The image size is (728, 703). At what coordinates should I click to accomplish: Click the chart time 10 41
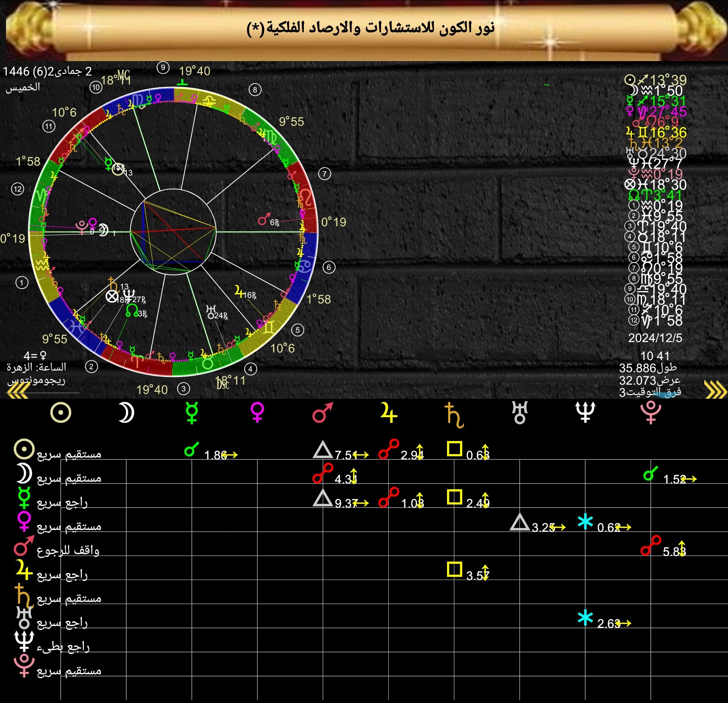[655, 356]
